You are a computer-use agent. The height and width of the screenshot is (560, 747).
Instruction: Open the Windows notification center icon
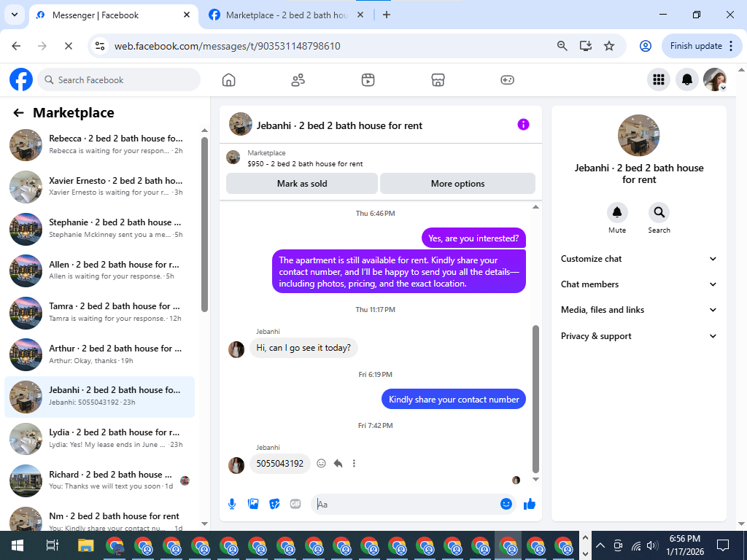723,545
